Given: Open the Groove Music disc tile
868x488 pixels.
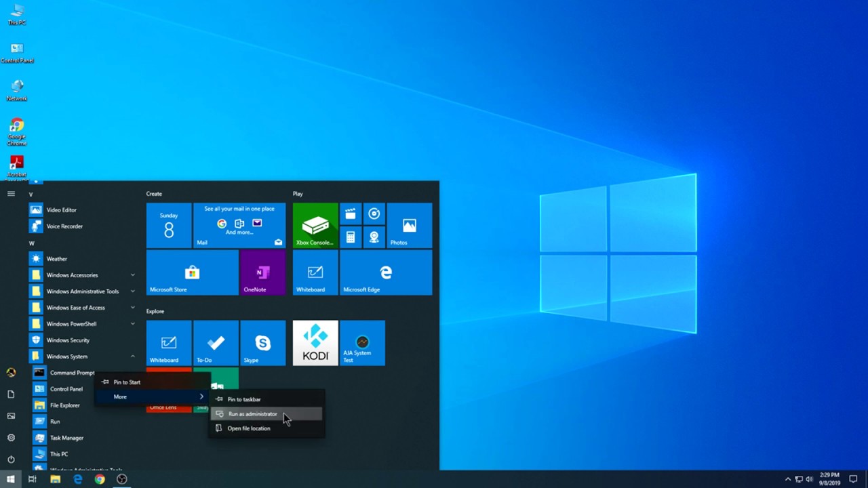Looking at the screenshot, I should point(374,214).
